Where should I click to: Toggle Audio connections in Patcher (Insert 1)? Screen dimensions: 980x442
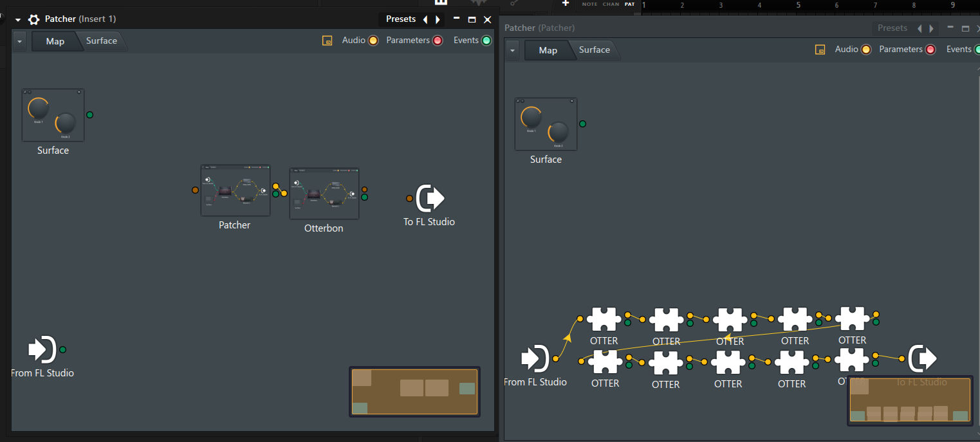373,41
